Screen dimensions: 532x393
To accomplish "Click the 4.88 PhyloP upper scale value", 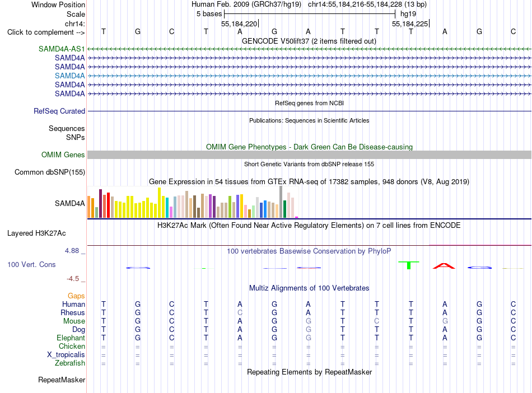I will pyautogui.click(x=72, y=251).
